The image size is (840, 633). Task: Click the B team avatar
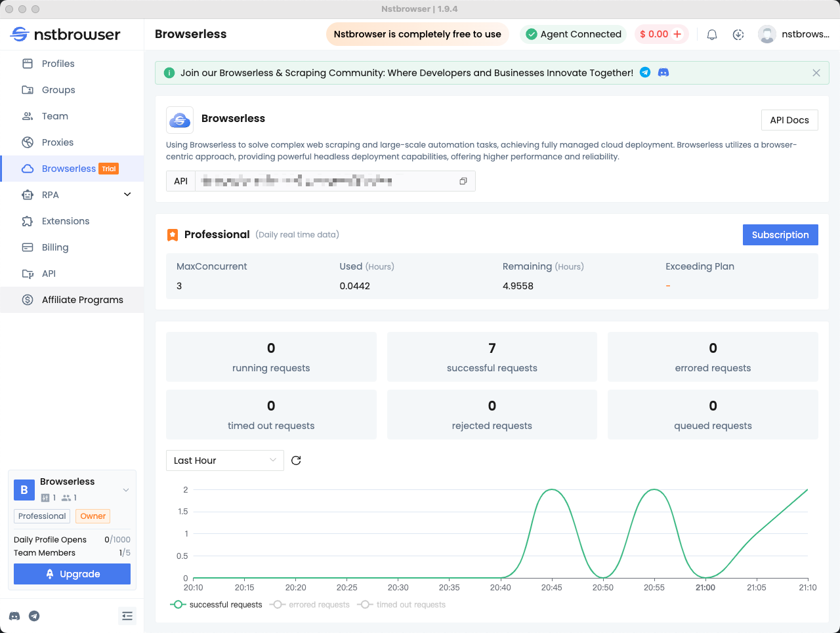click(24, 490)
